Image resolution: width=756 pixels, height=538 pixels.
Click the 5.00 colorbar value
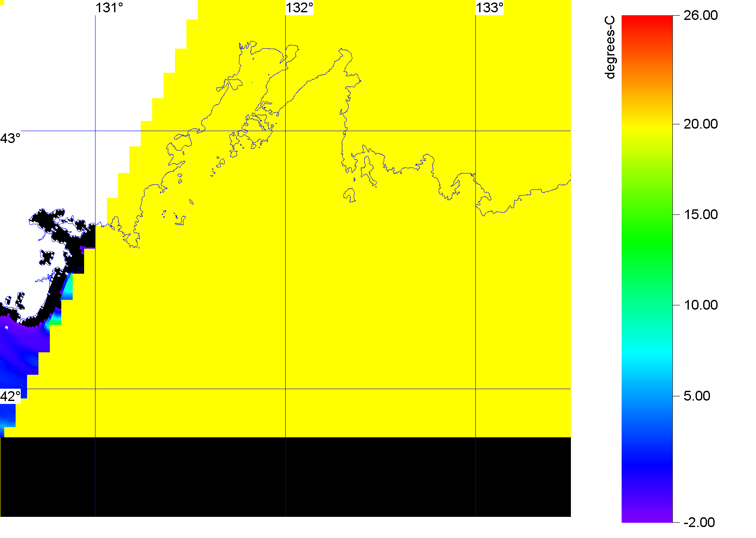point(697,396)
